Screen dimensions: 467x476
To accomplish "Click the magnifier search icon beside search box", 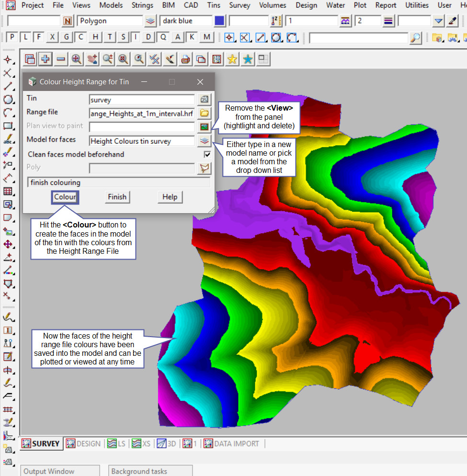I will [416, 38].
